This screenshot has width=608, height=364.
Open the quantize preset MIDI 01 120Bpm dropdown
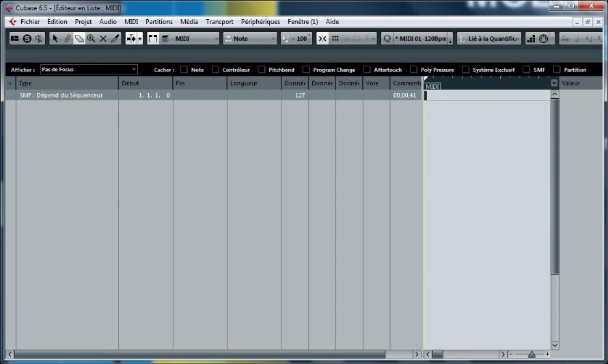pyautogui.click(x=420, y=38)
